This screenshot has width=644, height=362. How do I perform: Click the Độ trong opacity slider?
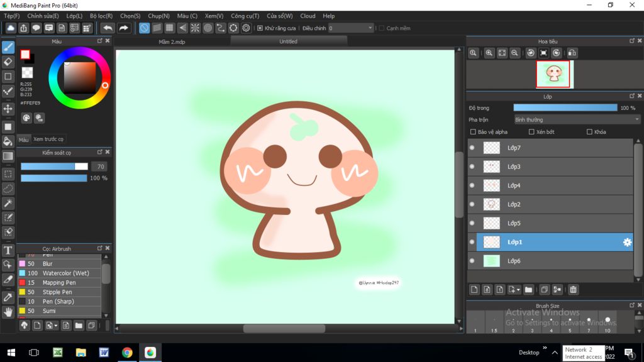(565, 108)
